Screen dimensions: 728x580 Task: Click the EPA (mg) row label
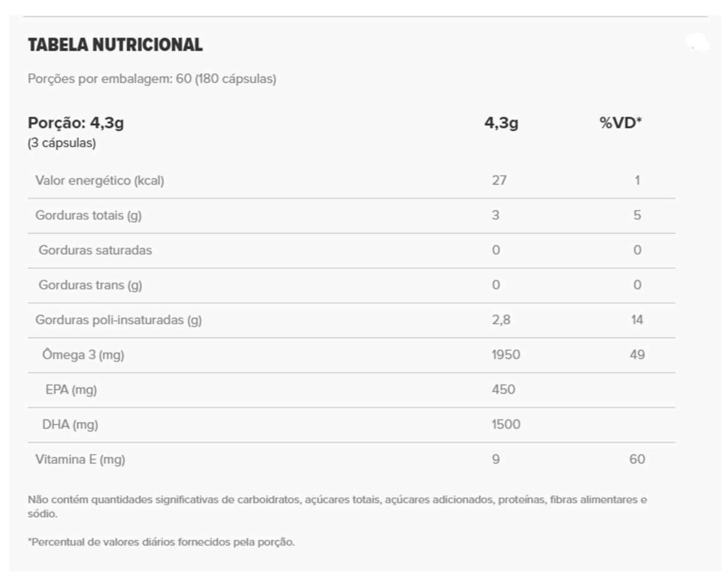[x=71, y=389]
